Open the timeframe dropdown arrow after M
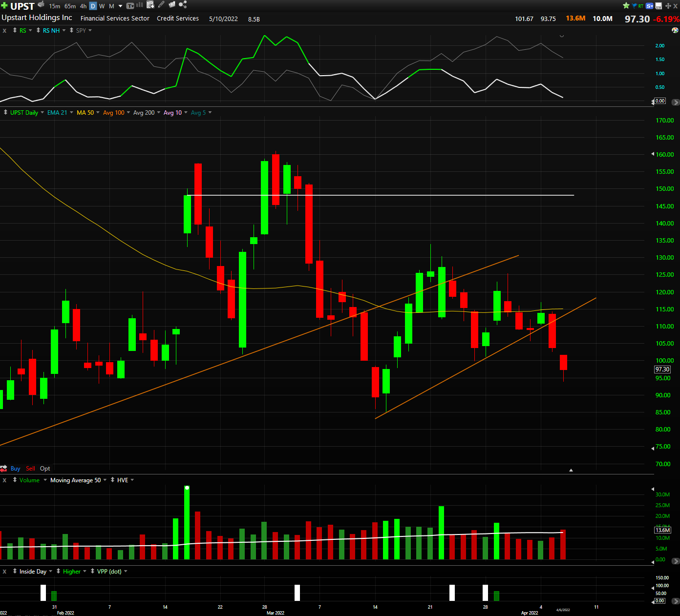Screen dimensions: 680x616 (120, 6)
